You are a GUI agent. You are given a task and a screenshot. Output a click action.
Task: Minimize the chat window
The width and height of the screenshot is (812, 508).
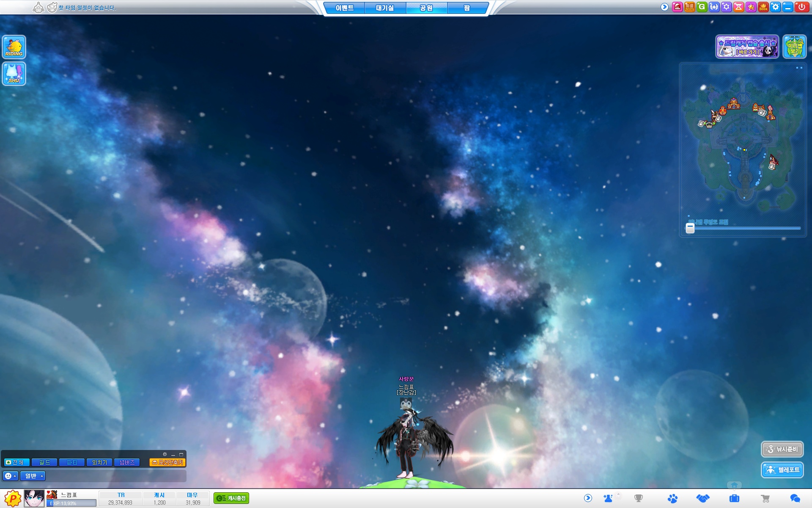(x=173, y=454)
